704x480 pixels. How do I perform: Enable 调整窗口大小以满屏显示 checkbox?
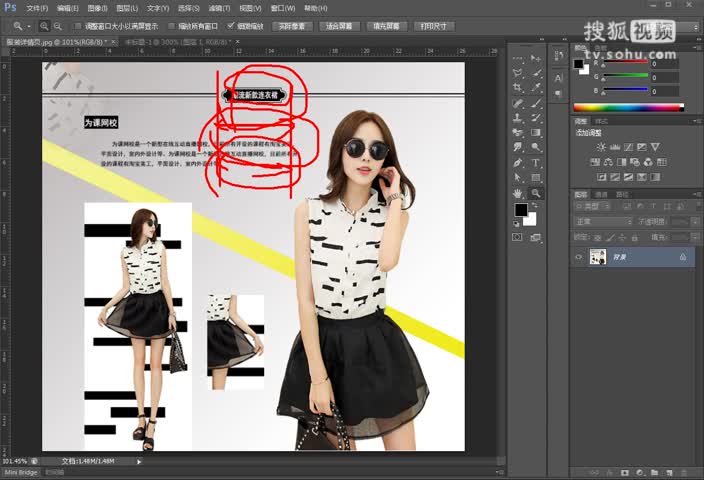(78, 26)
